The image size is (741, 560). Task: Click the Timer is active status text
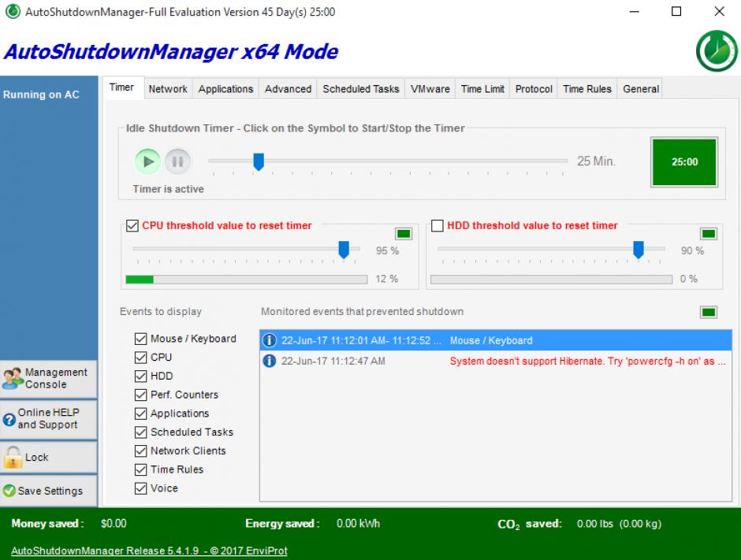pos(168,189)
